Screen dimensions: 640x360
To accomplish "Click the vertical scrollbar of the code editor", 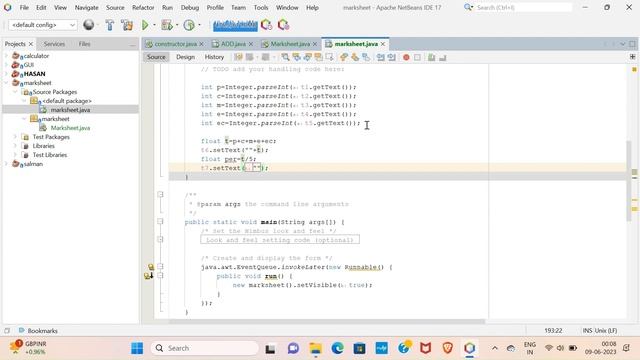I will tap(628, 180).
